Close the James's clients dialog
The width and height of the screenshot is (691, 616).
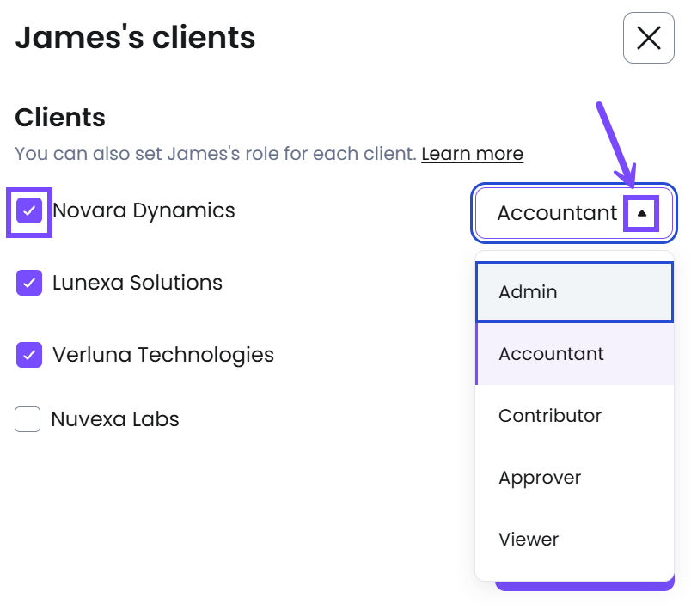click(x=648, y=38)
